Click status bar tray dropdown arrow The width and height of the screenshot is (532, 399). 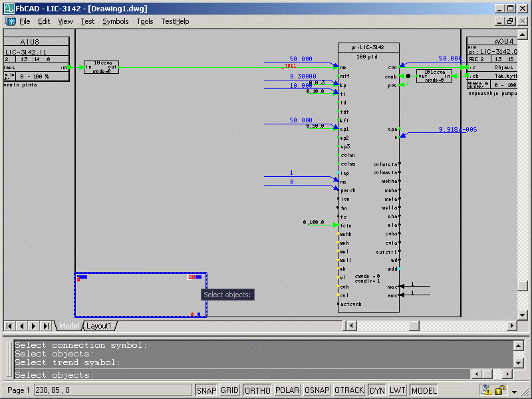514,390
